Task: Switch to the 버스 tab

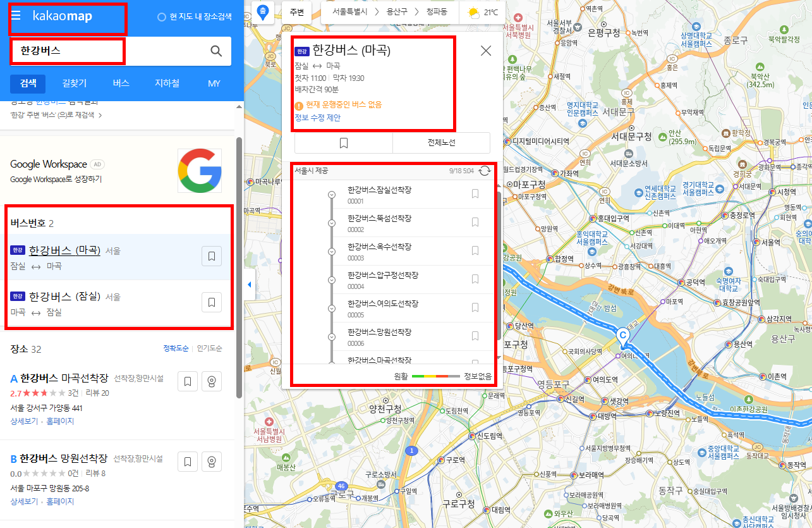Action: click(x=121, y=83)
